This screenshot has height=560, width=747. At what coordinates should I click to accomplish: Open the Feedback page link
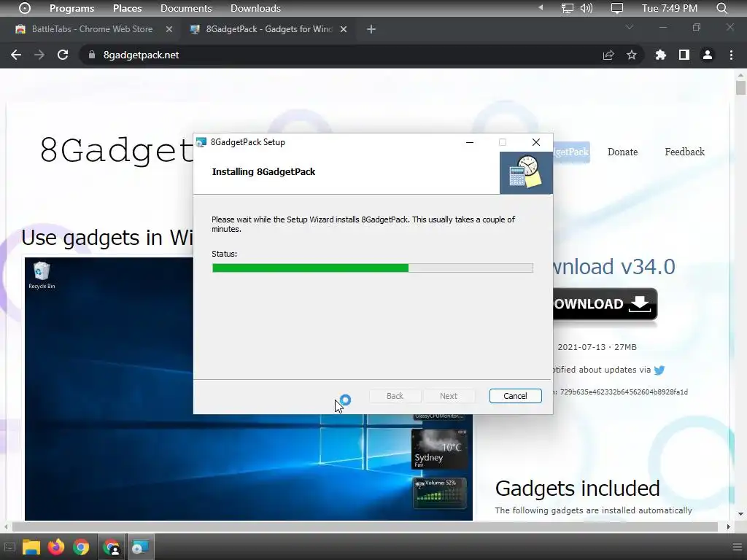tap(684, 152)
